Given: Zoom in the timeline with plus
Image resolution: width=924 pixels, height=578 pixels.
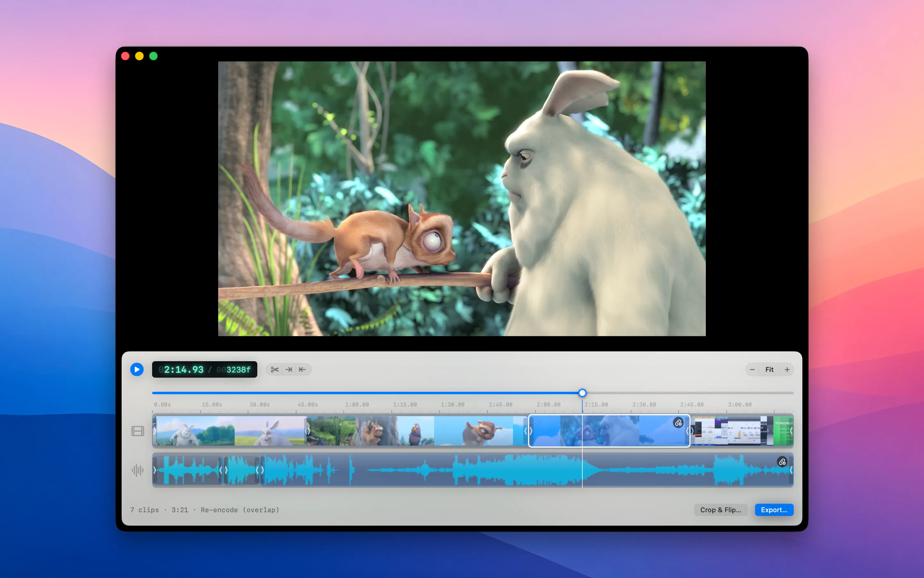Looking at the screenshot, I should 787,369.
